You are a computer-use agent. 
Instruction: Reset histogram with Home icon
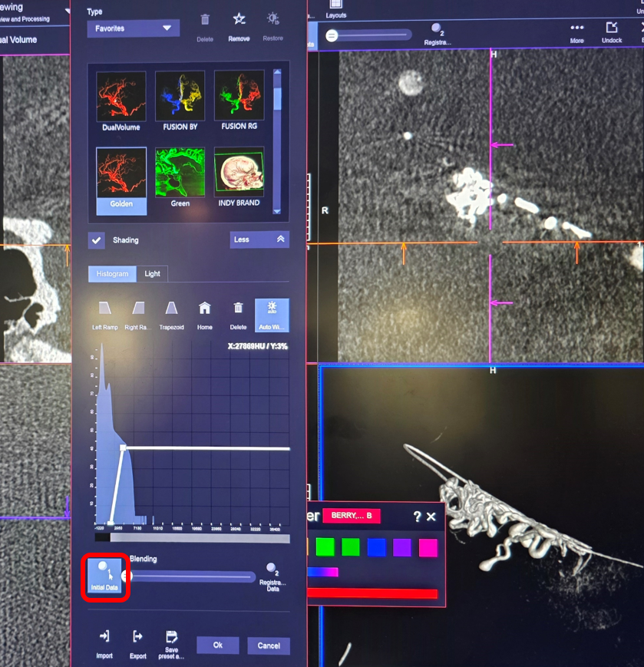204,309
